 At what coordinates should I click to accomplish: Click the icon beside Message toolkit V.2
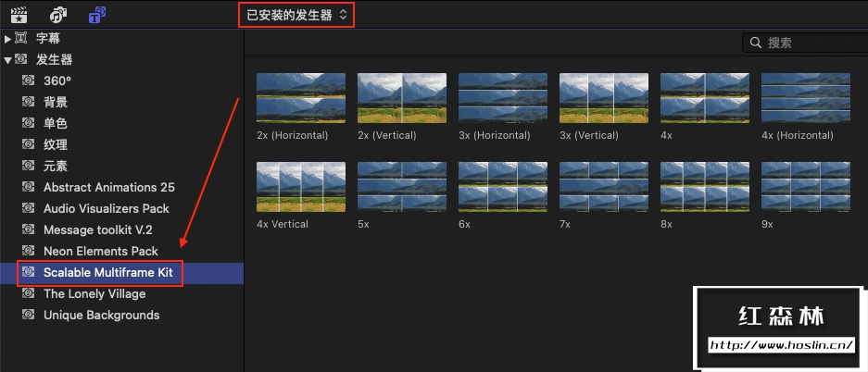point(28,229)
